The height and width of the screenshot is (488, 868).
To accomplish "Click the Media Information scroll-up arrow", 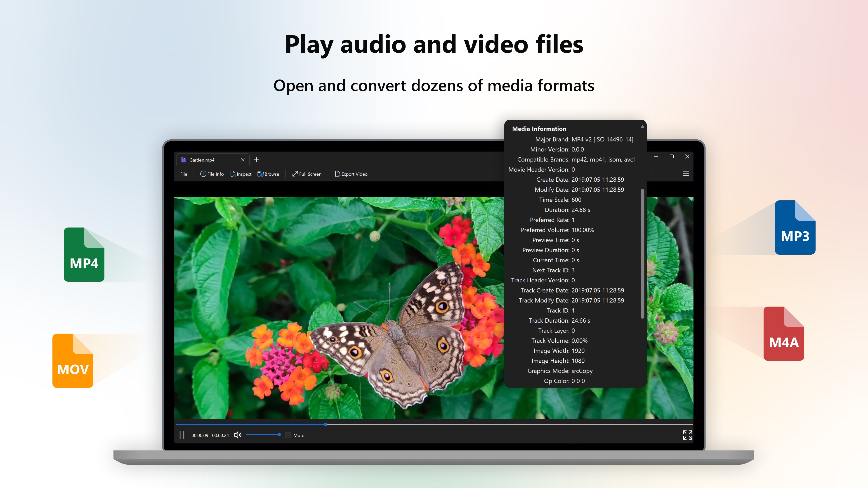I will point(642,127).
